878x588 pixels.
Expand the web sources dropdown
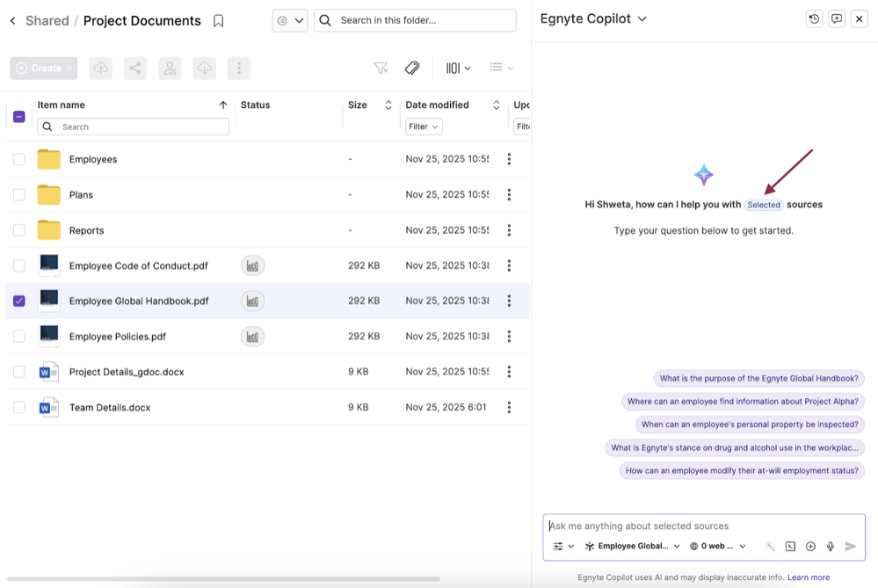point(718,547)
